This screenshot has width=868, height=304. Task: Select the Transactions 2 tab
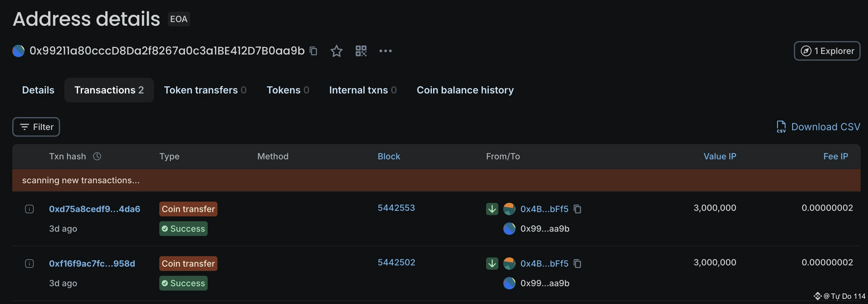click(x=109, y=90)
